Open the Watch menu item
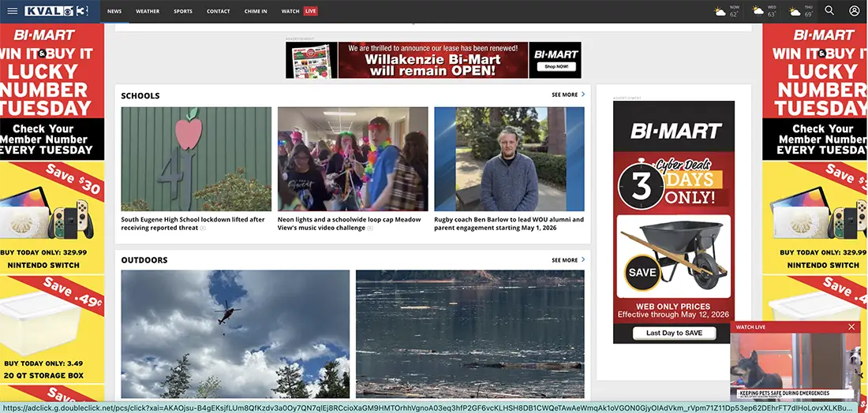 tap(290, 11)
